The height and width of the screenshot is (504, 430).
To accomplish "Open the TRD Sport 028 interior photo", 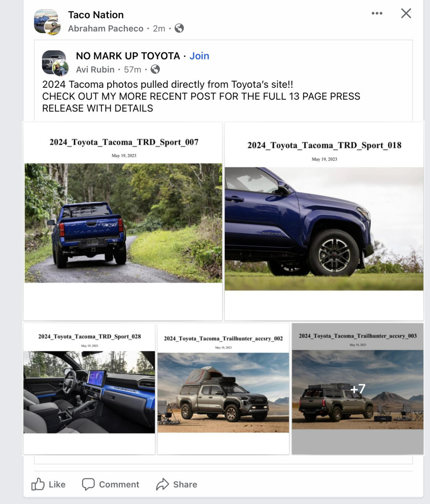I will (x=89, y=389).
